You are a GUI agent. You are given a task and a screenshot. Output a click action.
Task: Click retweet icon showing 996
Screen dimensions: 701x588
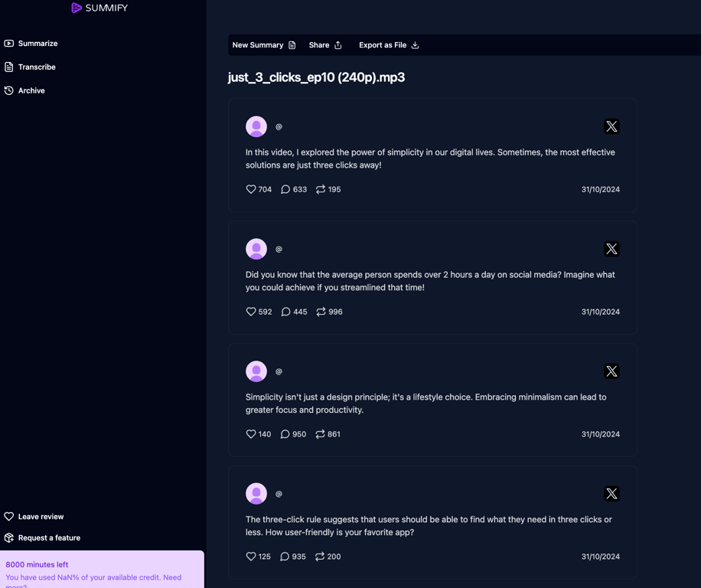(x=321, y=312)
